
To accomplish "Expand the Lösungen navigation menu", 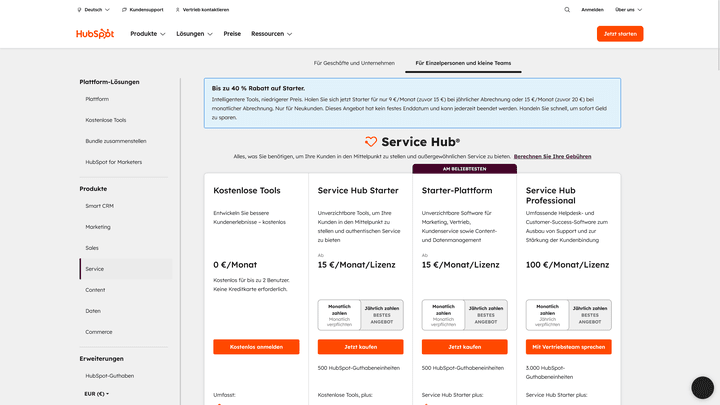I will [x=194, y=34].
